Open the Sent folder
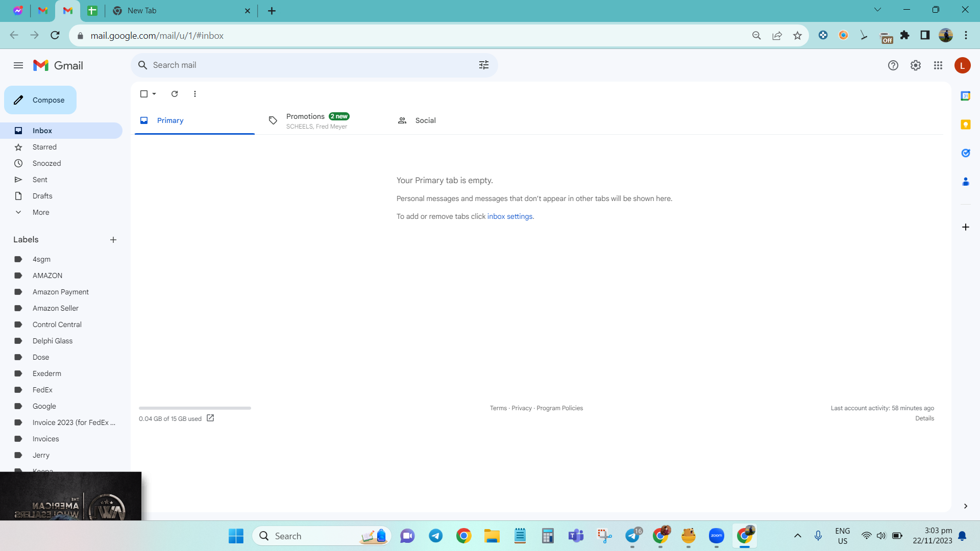Image resolution: width=980 pixels, height=551 pixels. pos(61,180)
